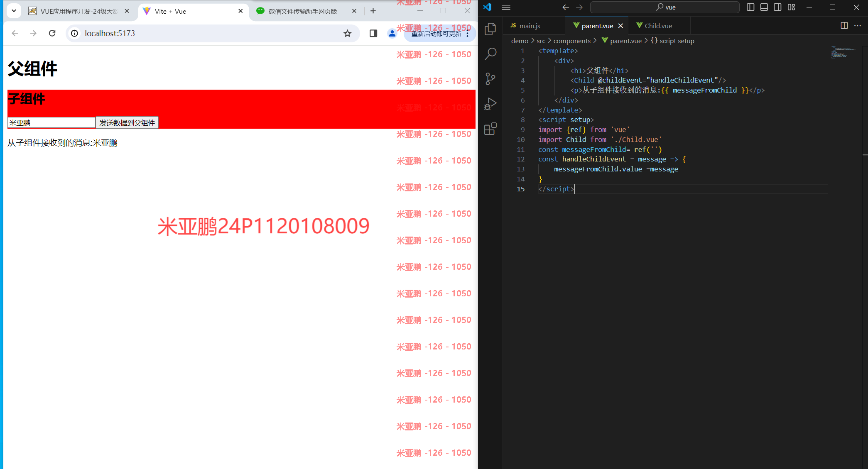This screenshot has width=868, height=469.
Task: View site information for localhost
Action: [74, 33]
